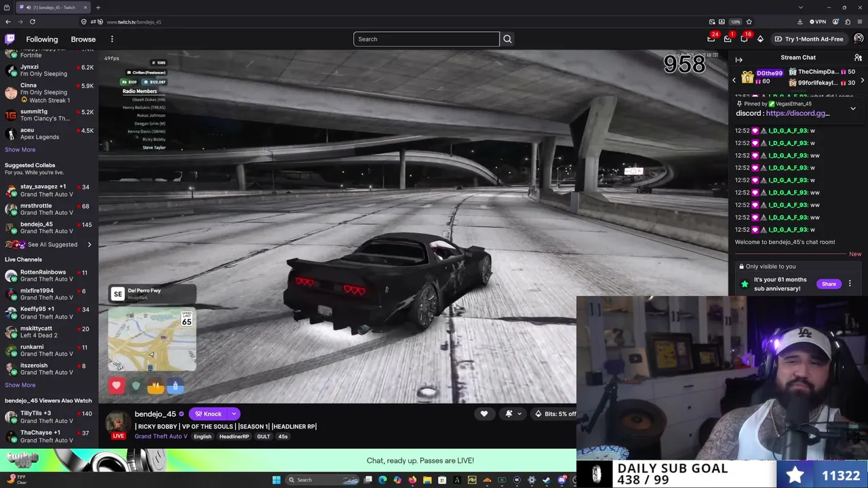Show more live channels

(20, 385)
